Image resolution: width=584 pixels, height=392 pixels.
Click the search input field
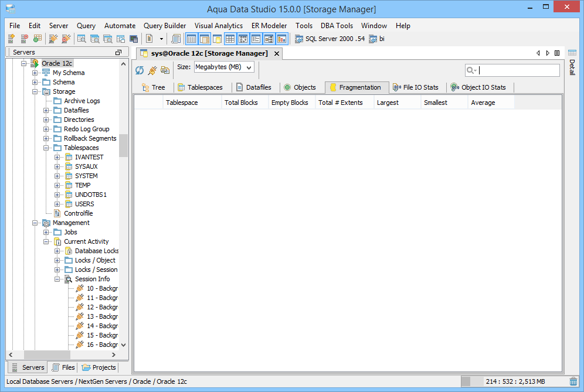tap(518, 70)
